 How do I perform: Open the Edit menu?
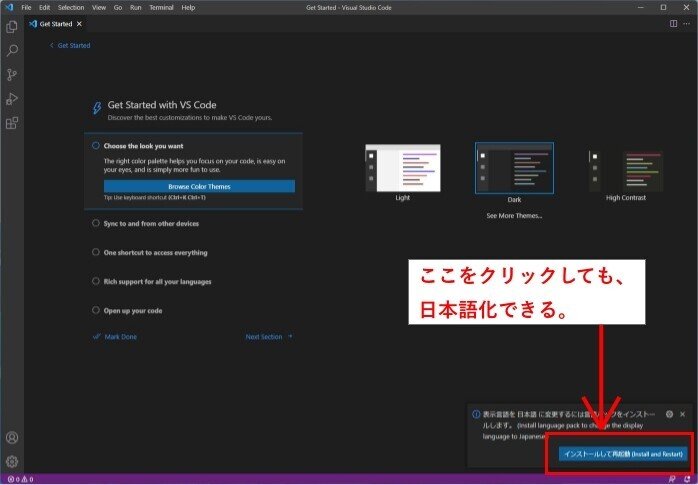point(45,7)
